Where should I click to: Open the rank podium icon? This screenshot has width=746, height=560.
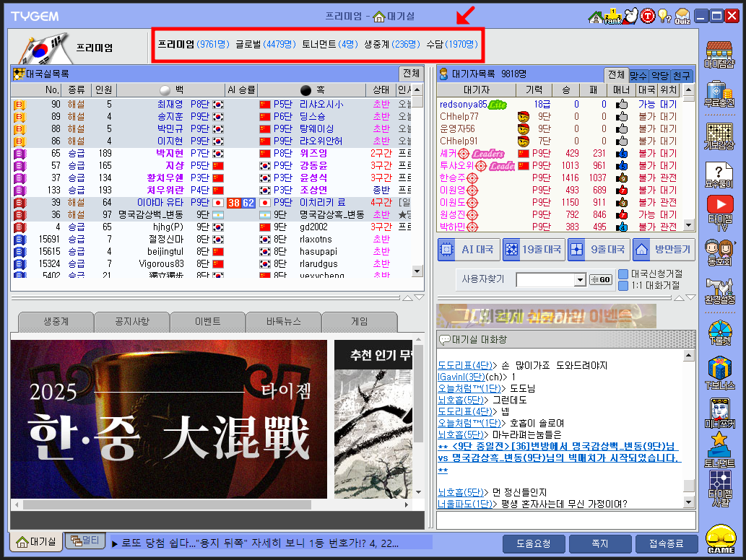pyautogui.click(x=613, y=17)
